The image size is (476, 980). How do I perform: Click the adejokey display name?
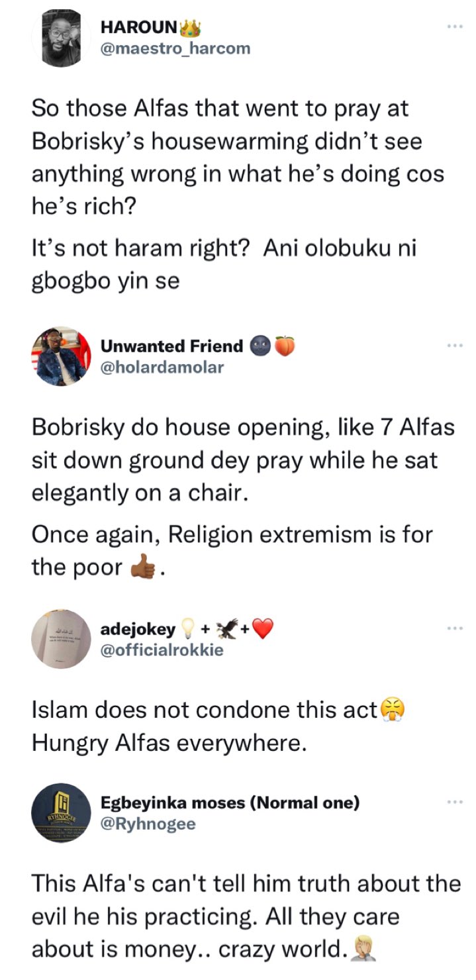click(x=138, y=628)
